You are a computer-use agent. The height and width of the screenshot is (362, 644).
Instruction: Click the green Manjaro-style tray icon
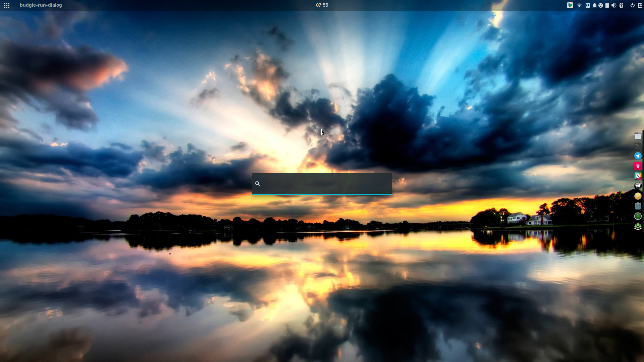[570, 5]
